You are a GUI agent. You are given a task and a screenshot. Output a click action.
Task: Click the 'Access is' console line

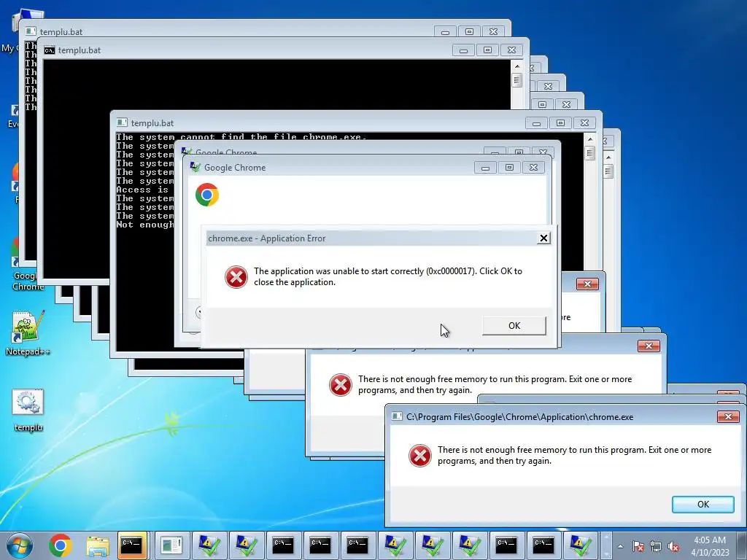142,190
